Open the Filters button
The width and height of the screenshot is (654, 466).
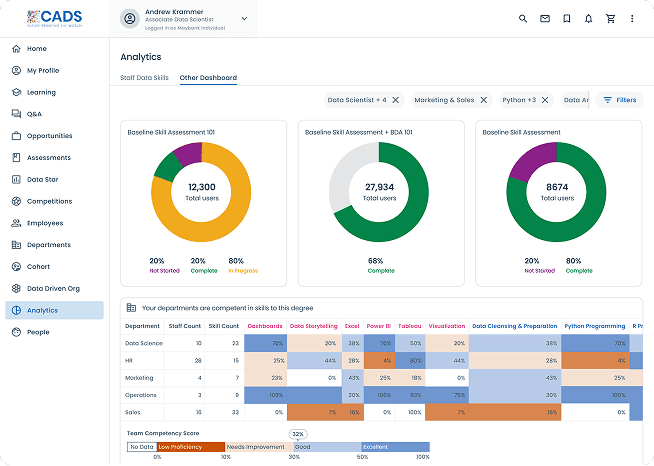(619, 100)
